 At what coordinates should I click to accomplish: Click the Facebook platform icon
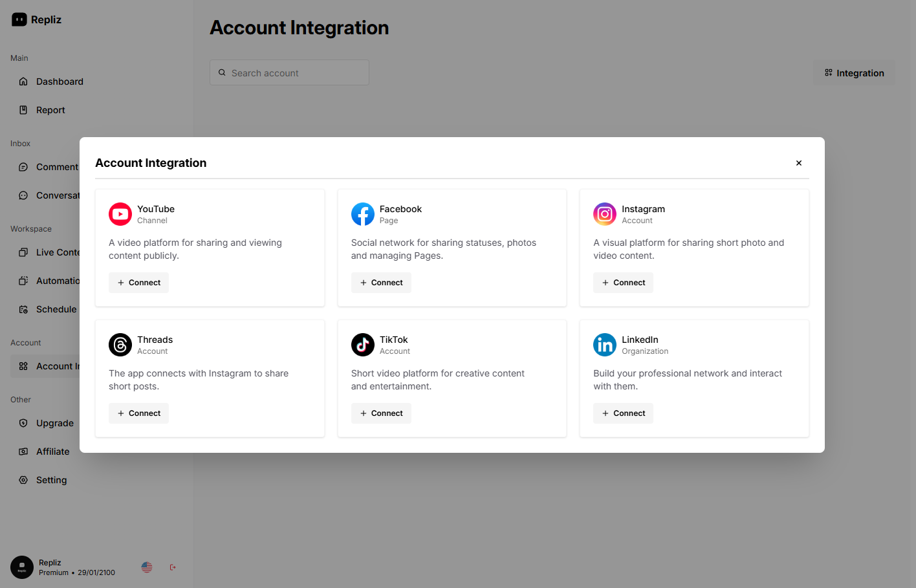(x=362, y=213)
